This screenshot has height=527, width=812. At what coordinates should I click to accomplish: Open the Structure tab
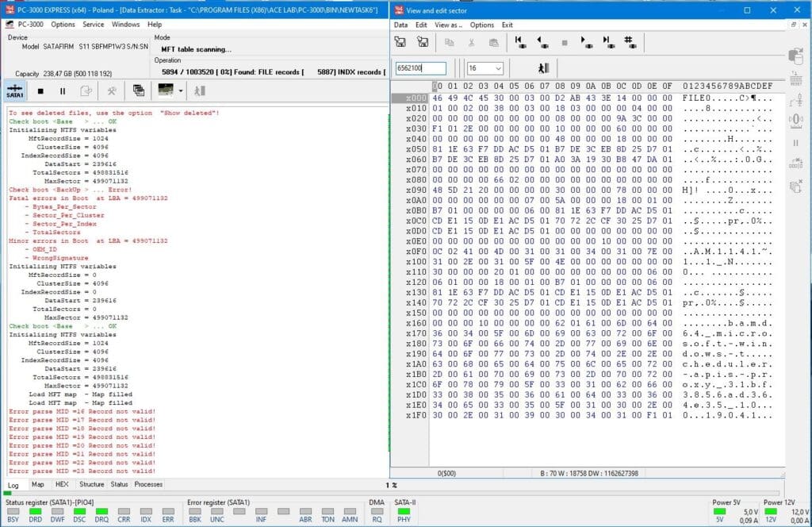coord(91,484)
